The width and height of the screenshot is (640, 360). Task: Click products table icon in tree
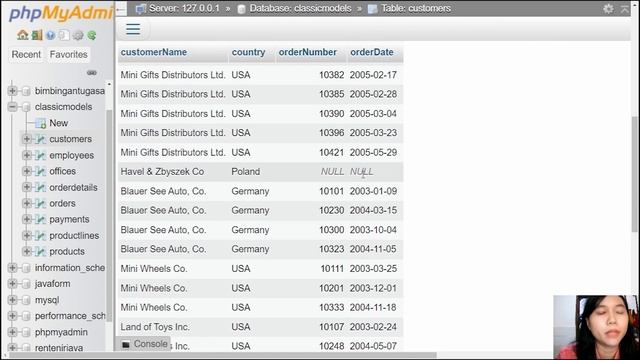pos(40,251)
